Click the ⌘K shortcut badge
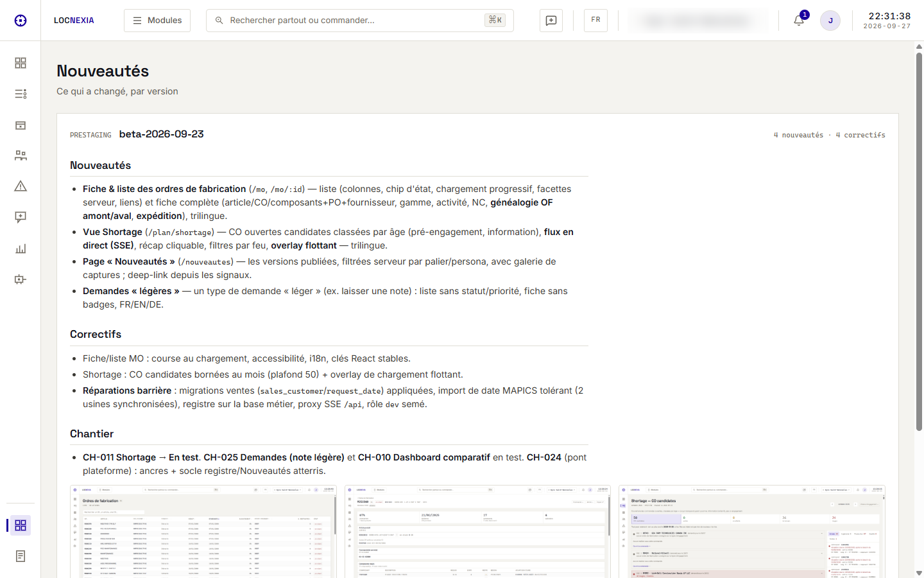Image resolution: width=924 pixels, height=578 pixels. (x=495, y=20)
